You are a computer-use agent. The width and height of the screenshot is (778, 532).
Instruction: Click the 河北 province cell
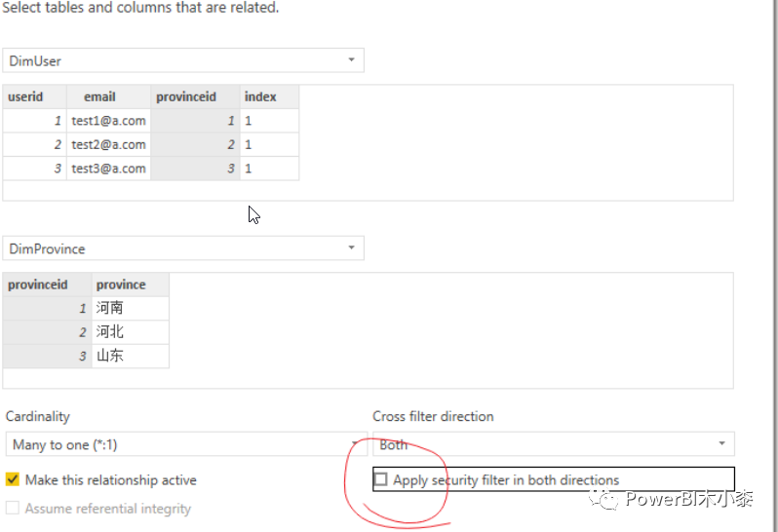(131, 331)
